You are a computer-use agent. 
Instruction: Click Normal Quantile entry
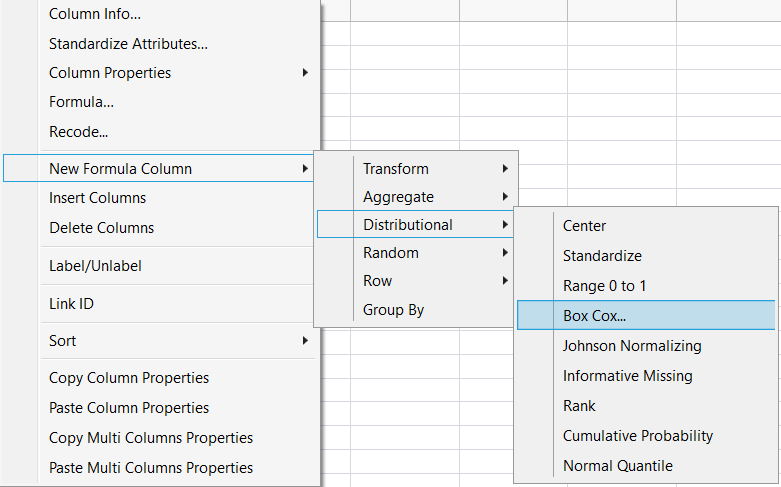click(617, 466)
